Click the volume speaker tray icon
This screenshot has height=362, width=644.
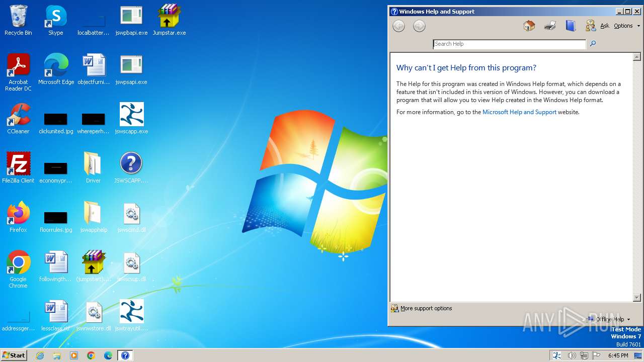pos(572,355)
